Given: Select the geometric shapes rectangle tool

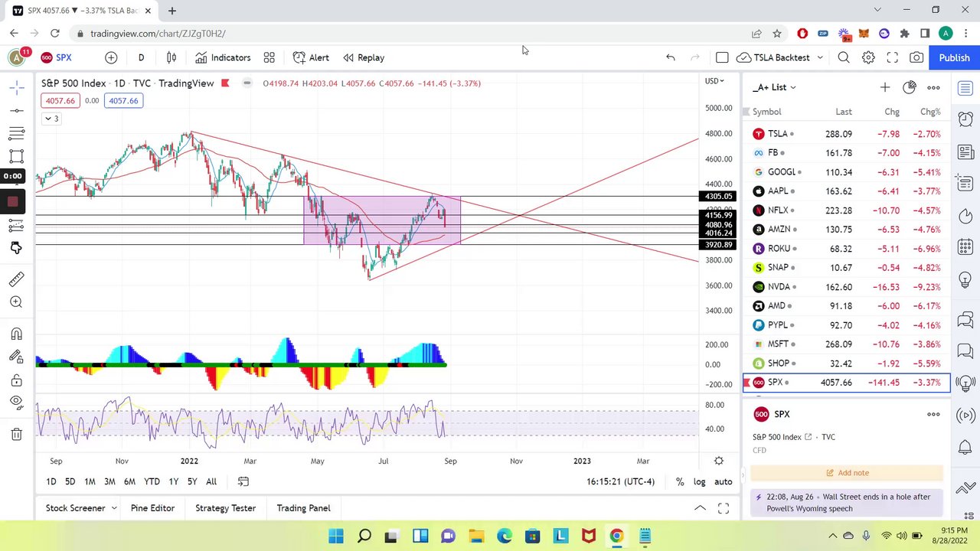Looking at the screenshot, I should tap(16, 156).
